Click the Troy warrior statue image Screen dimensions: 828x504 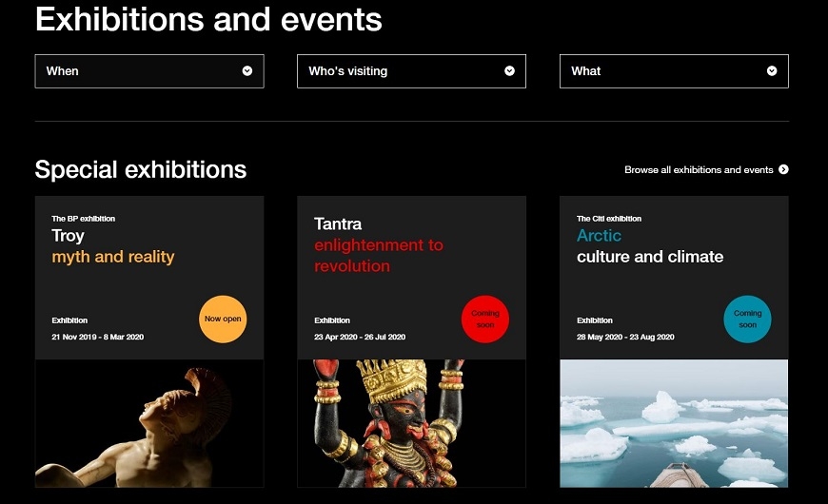point(149,423)
